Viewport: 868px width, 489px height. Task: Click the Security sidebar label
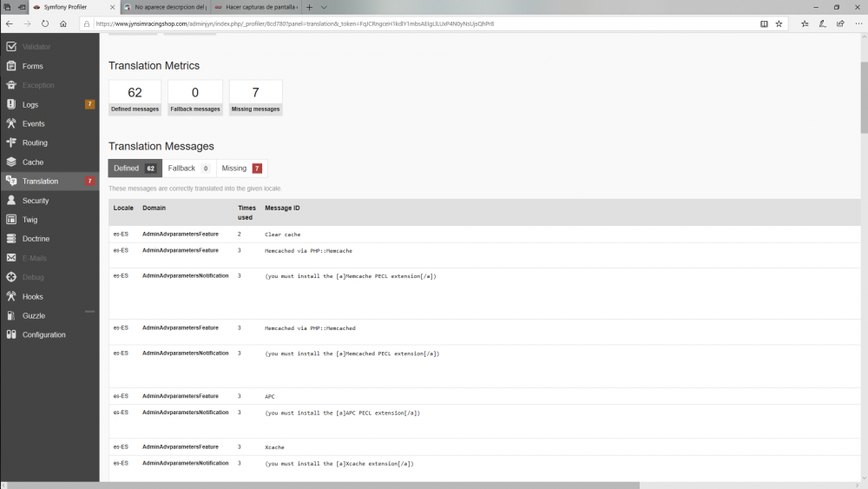point(36,201)
